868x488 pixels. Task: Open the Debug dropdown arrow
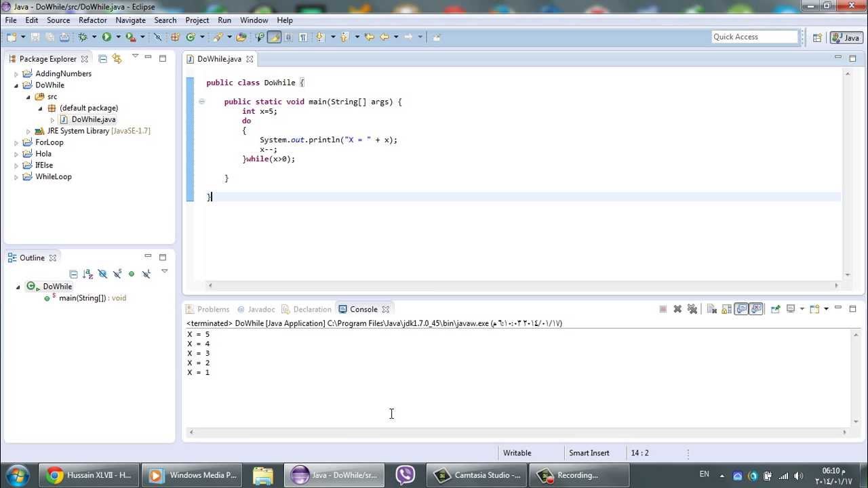click(94, 37)
